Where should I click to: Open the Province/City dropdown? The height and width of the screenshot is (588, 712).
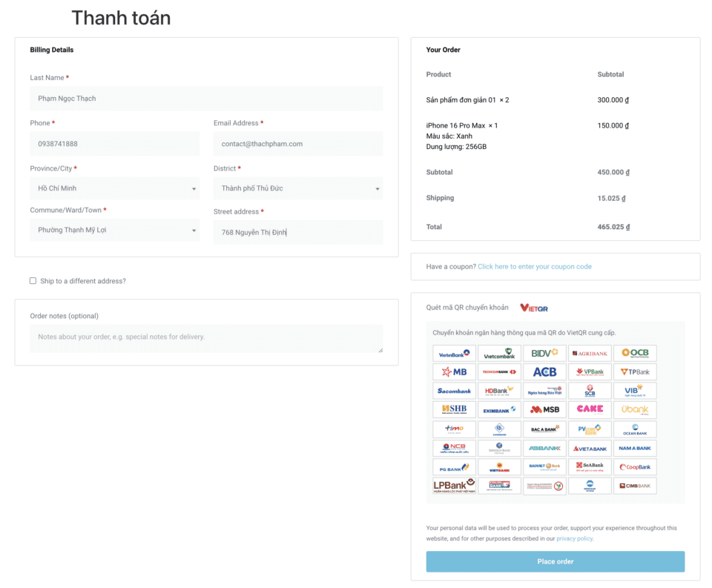[x=115, y=188]
